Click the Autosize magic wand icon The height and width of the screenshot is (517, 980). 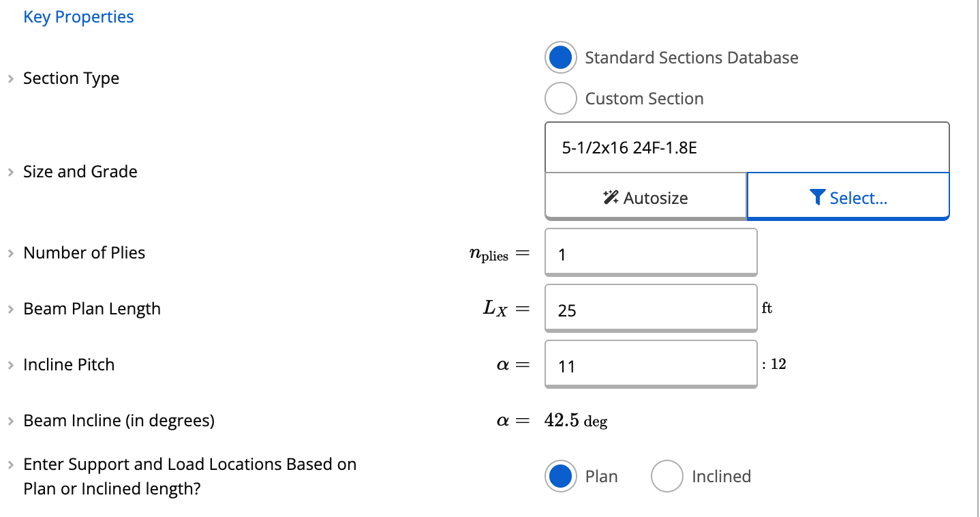pyautogui.click(x=611, y=198)
